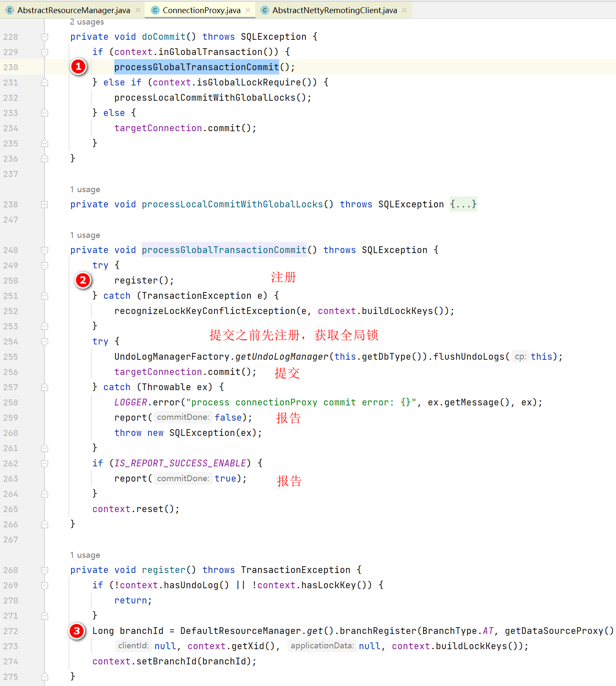This screenshot has height=686, width=616.
Task: Click recognizeLockKeyConflictException on line 252
Action: click(x=205, y=311)
